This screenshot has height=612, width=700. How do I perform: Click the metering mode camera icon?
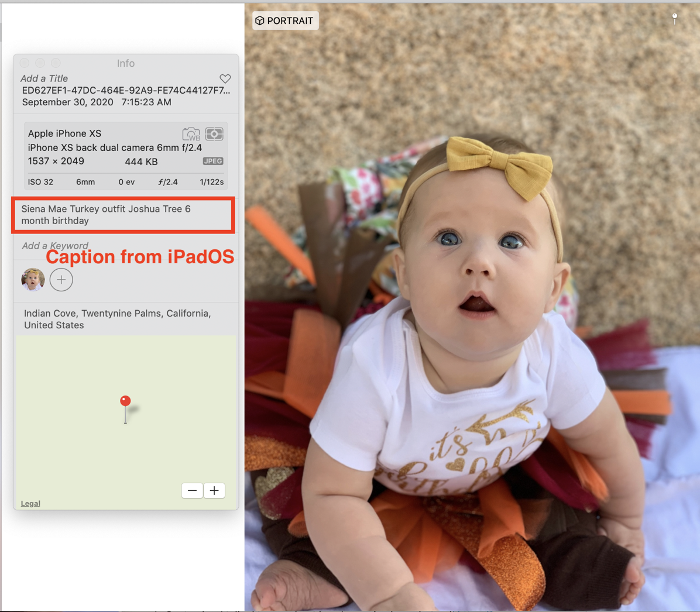214,134
